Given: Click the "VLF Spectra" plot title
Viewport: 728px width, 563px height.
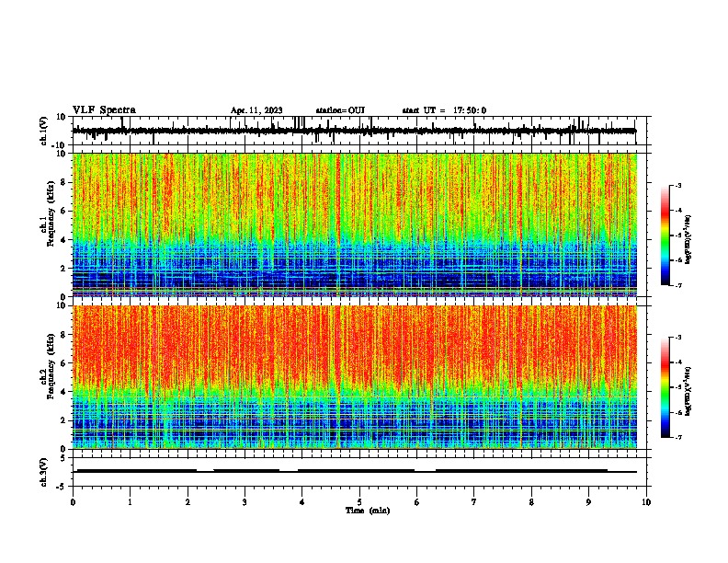Looking at the screenshot, I should (104, 109).
